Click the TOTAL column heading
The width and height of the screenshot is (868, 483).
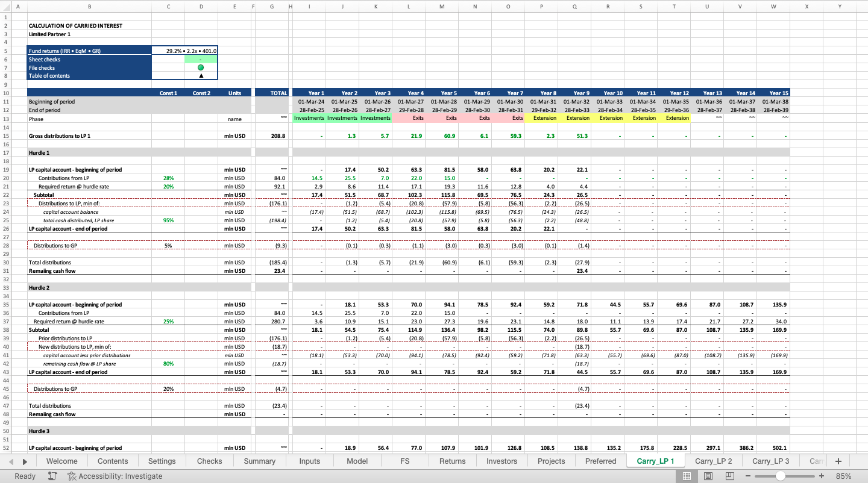272,93
